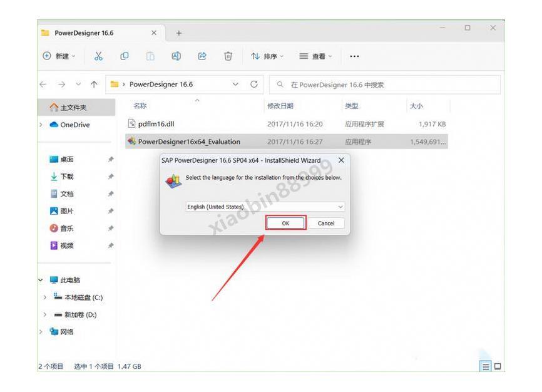542x392 pixels.
Task: Open the English (United States) language dropdown
Action: (x=265, y=207)
